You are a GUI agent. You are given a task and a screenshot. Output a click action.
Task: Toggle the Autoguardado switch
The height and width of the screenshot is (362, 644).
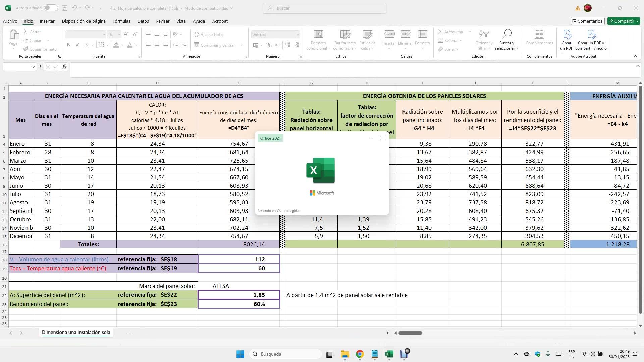tap(50, 8)
